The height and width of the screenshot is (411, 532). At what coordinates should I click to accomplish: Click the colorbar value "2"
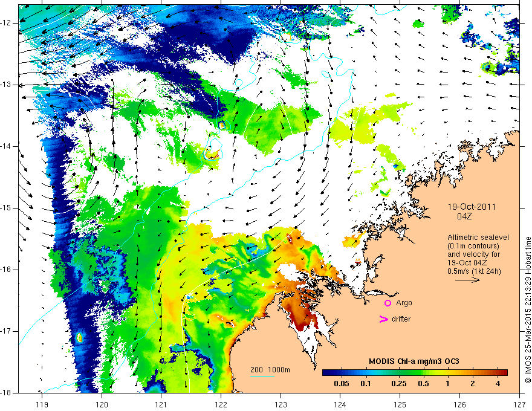473,384
